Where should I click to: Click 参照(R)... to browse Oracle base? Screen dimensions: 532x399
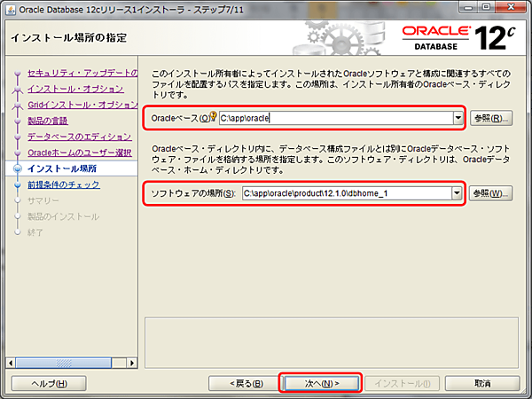point(491,119)
